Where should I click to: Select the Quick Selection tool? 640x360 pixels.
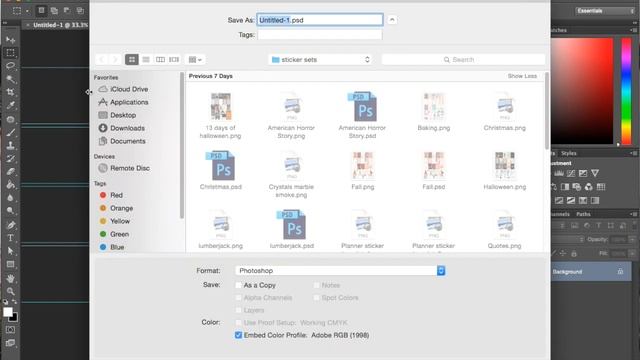[x=11, y=79]
